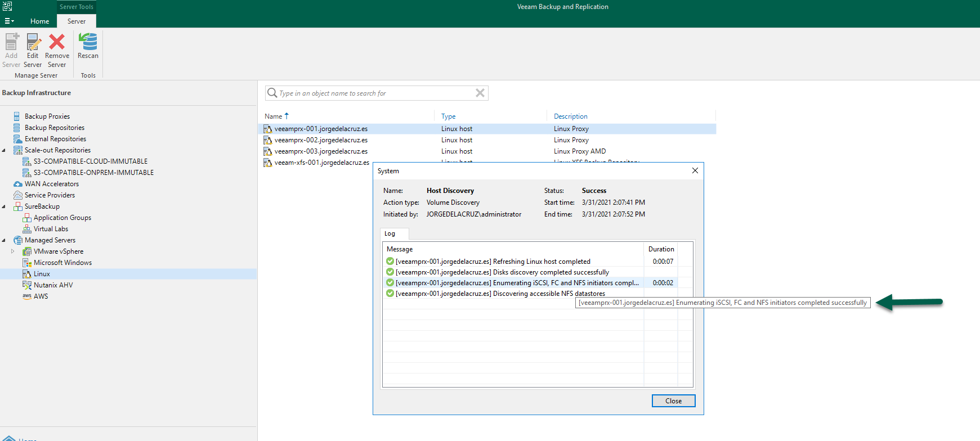Select Server Tools contextual tab header
This screenshot has width=980, height=441.
[x=77, y=7]
